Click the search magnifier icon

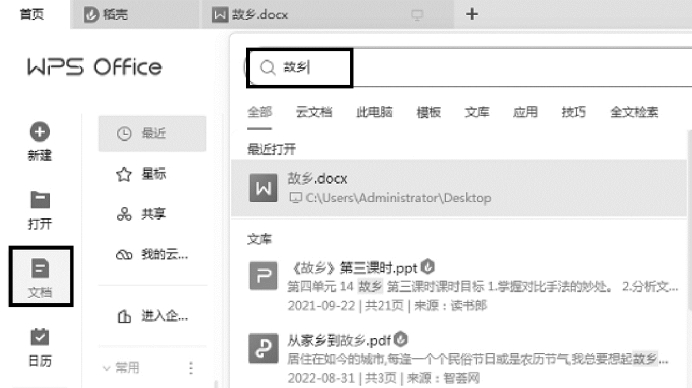click(267, 68)
